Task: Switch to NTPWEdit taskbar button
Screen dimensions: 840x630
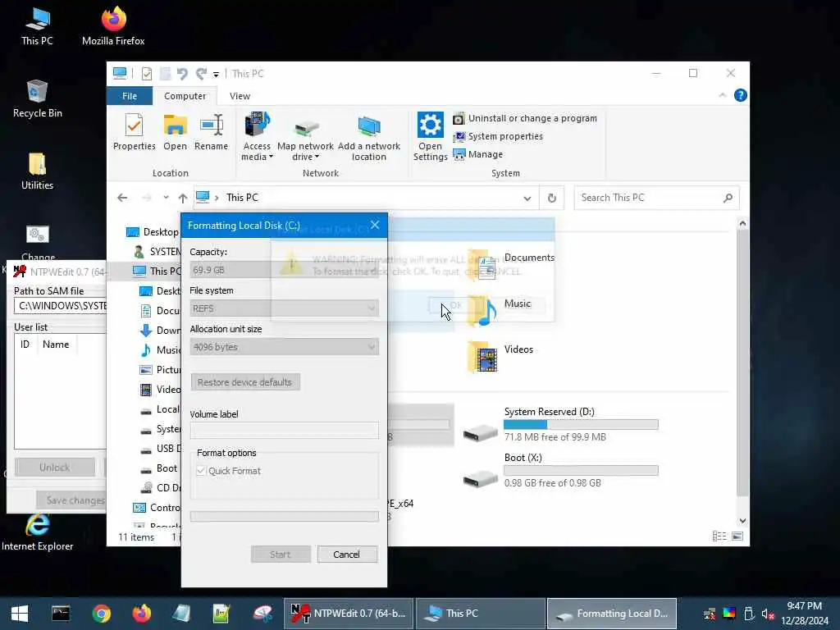Action: pos(348,614)
